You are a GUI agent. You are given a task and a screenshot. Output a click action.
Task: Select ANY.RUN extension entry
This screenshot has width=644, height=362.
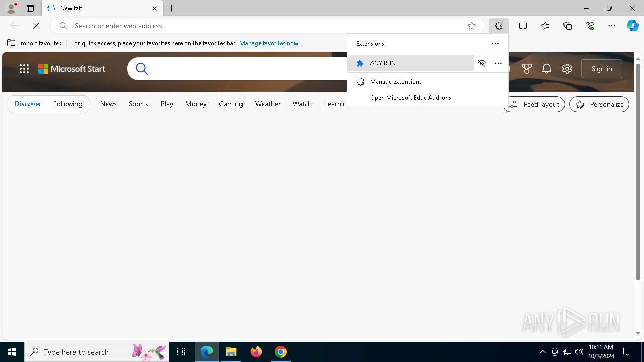(411, 63)
